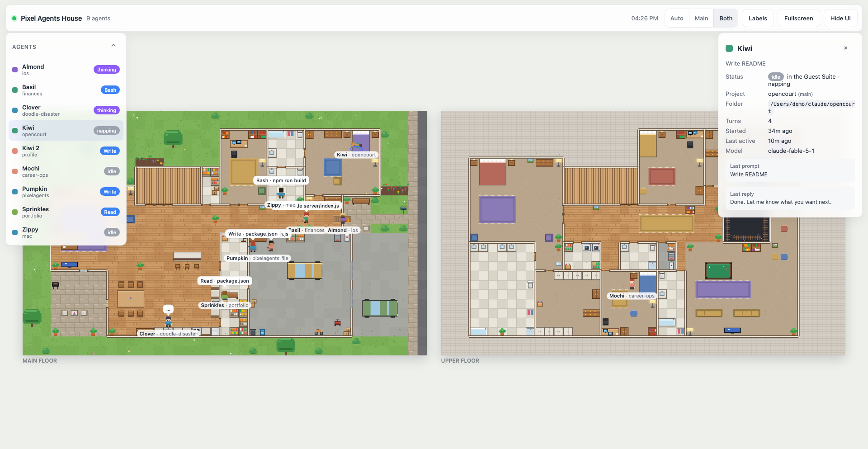Click the Mochi character sprite upstairs
This screenshot has width=868, height=449.
point(632,284)
